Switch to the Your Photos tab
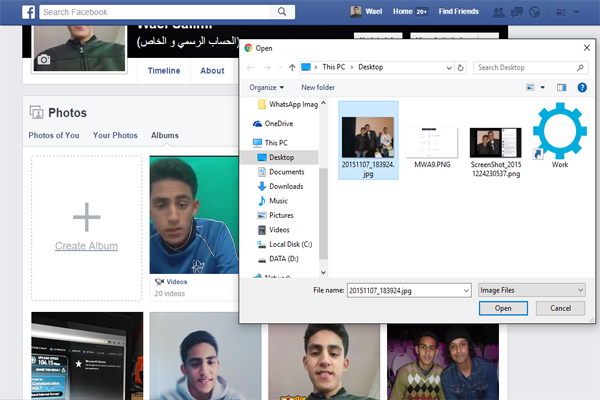 tap(115, 135)
